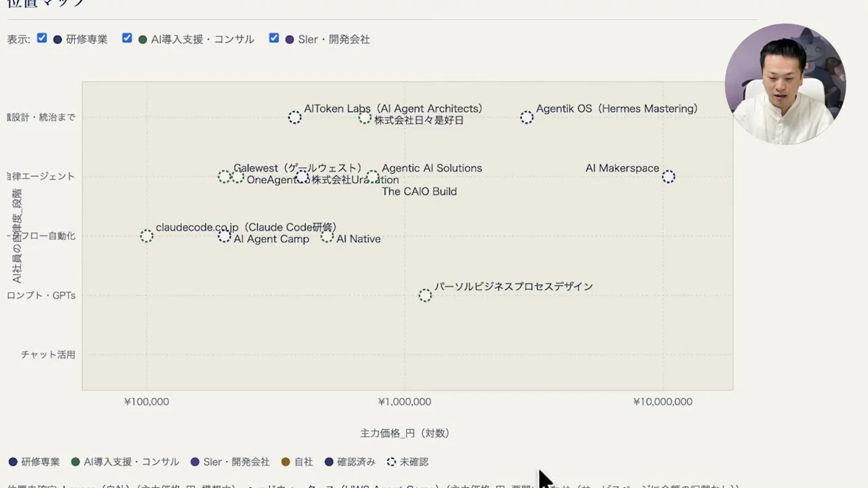This screenshot has width=868, height=488.
Task: Uncheck the AI導入支援・コンサル display checkbox
Action: [127, 38]
